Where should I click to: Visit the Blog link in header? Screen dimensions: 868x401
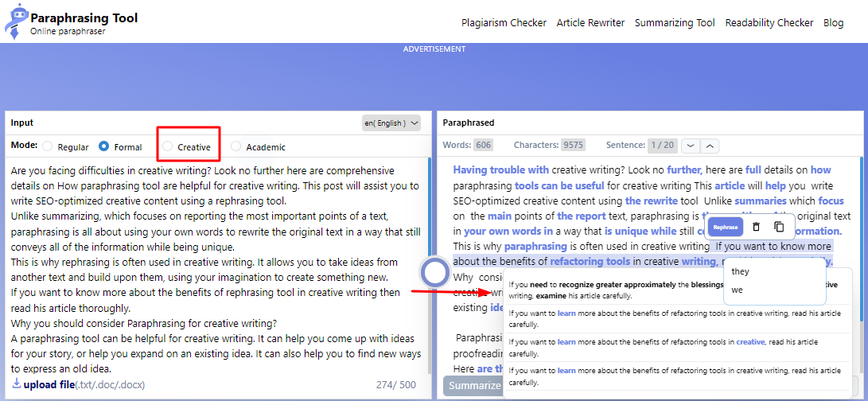pyautogui.click(x=833, y=23)
